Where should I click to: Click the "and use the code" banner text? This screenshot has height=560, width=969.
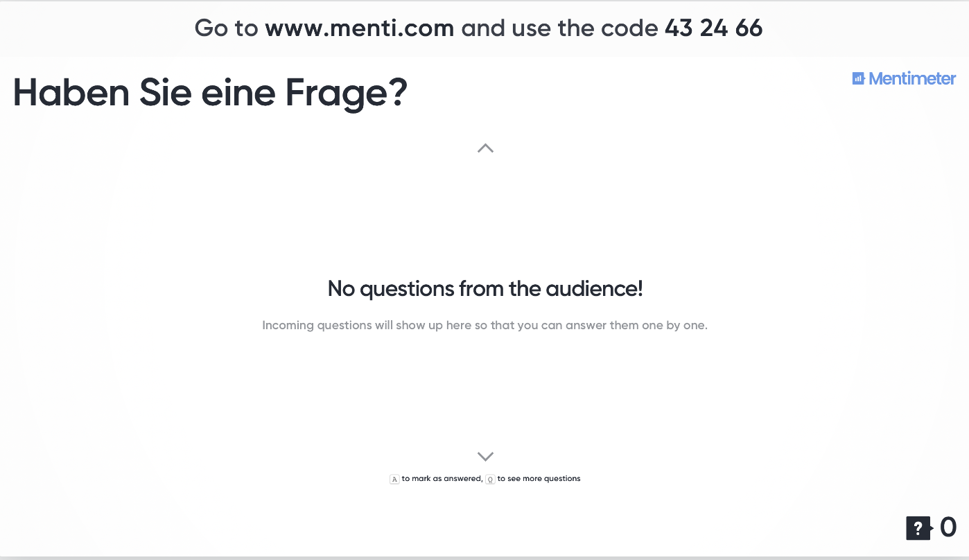pos(559,28)
